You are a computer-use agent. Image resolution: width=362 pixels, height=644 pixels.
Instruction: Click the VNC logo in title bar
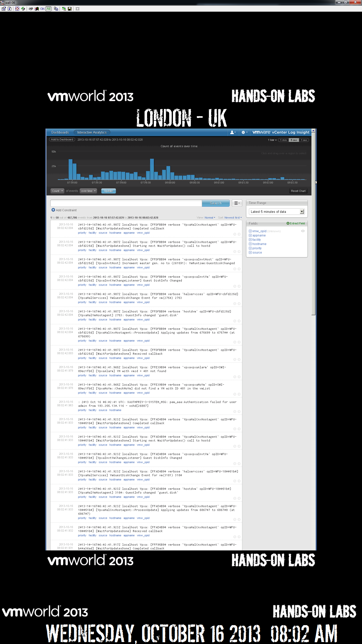click(2, 3)
